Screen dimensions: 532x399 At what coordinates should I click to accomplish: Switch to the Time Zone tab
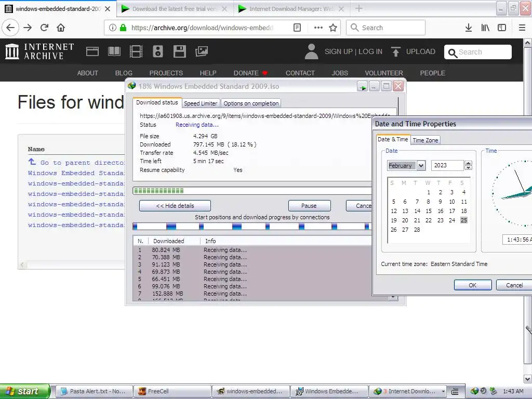pyautogui.click(x=425, y=140)
